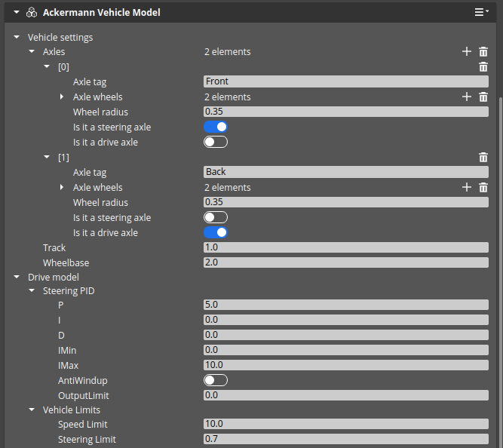The width and height of the screenshot is (503, 448).
Task: Click the Ackermann Vehicle Model component icon
Action: [32, 13]
